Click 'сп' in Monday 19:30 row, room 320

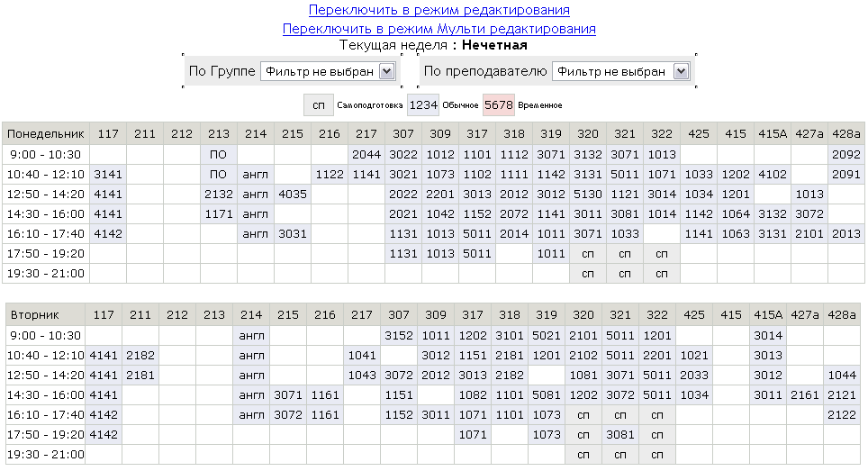[x=588, y=274]
